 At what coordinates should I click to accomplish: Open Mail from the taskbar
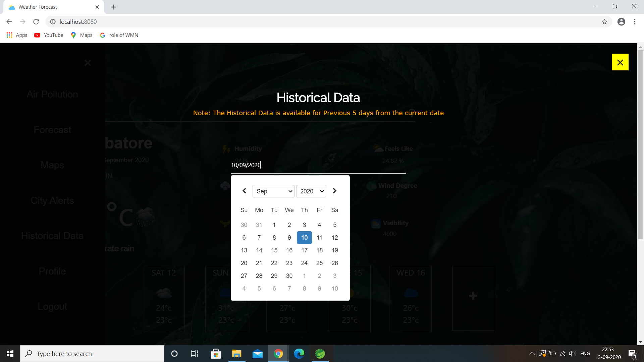point(257,353)
